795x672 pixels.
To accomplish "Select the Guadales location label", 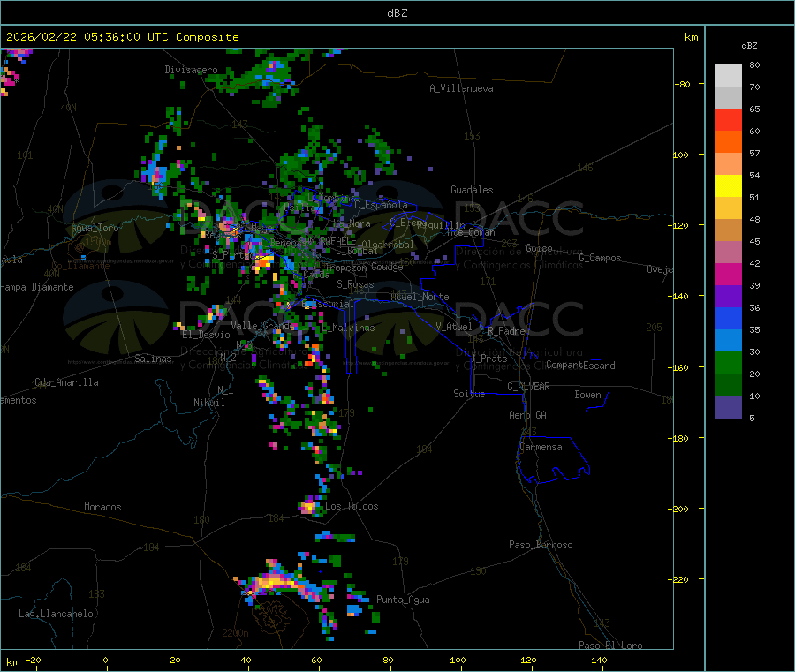I will click(472, 190).
